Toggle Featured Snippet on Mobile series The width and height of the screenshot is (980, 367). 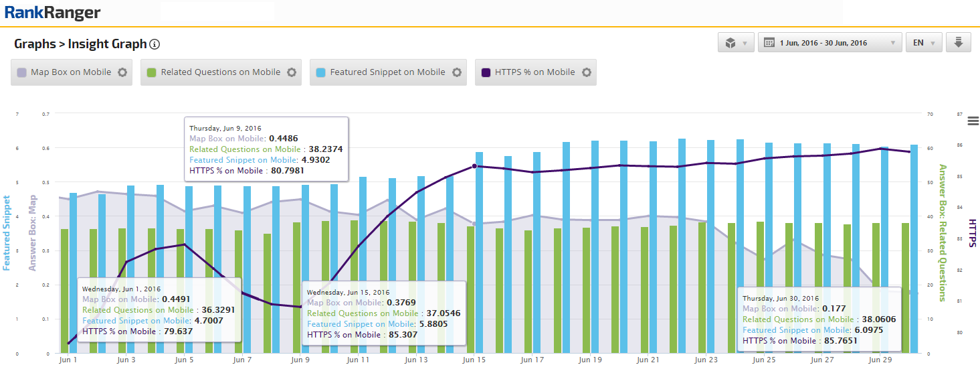[x=387, y=72]
